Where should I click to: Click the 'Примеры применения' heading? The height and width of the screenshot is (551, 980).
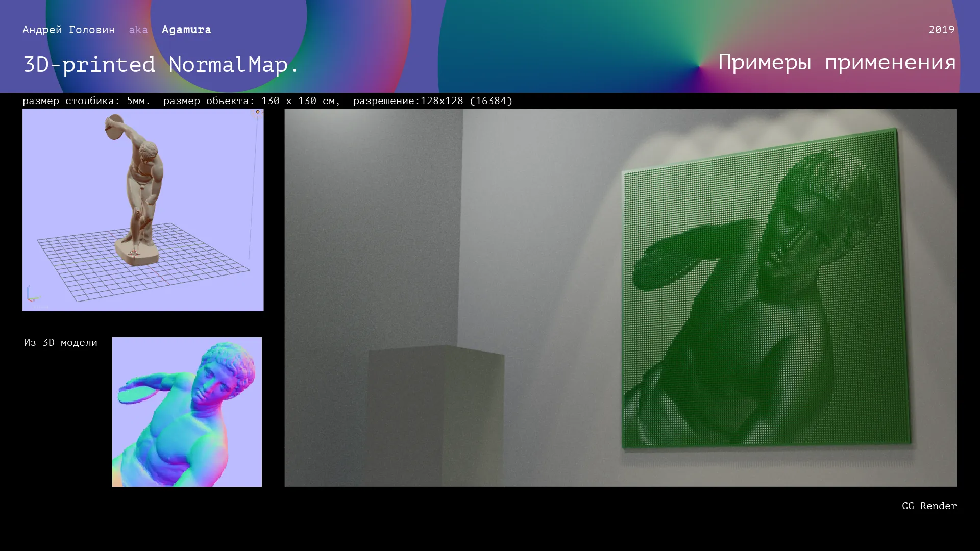tap(837, 62)
